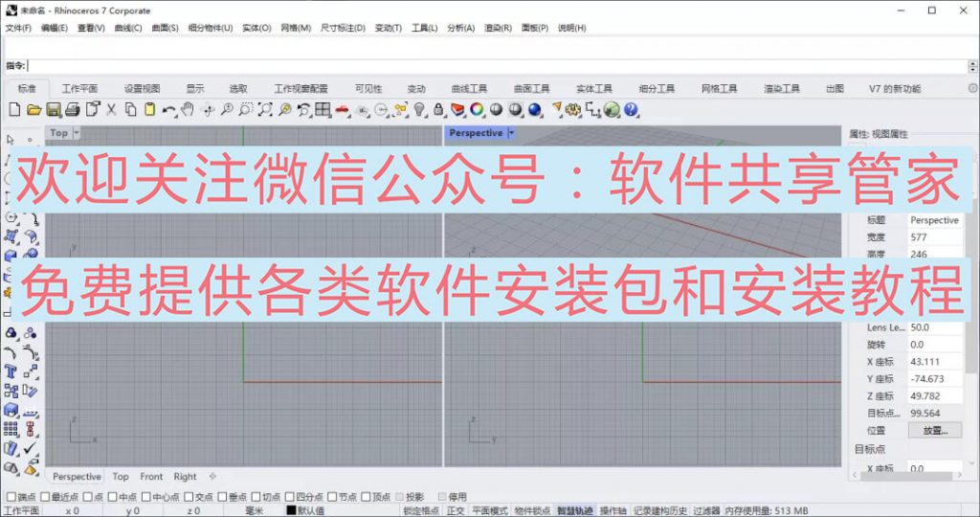This screenshot has width=980, height=517.
Task: Add a new viewport tab with plus icon
Action: click(212, 477)
